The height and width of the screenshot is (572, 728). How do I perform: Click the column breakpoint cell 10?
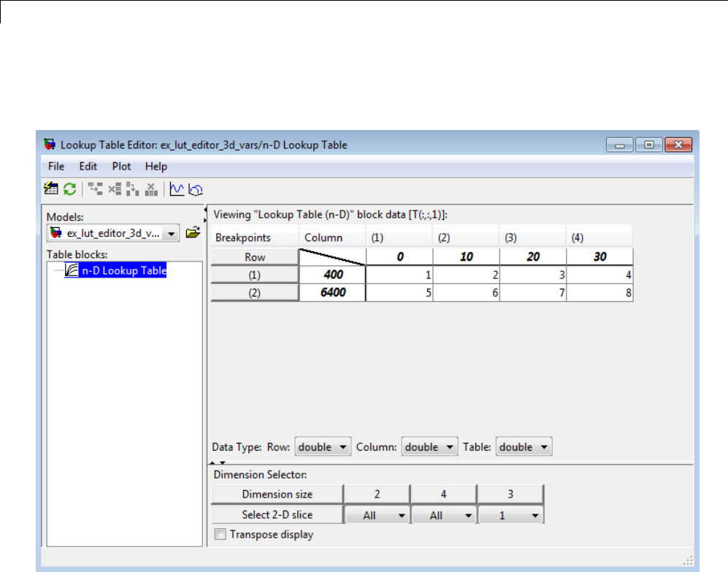pos(466,257)
